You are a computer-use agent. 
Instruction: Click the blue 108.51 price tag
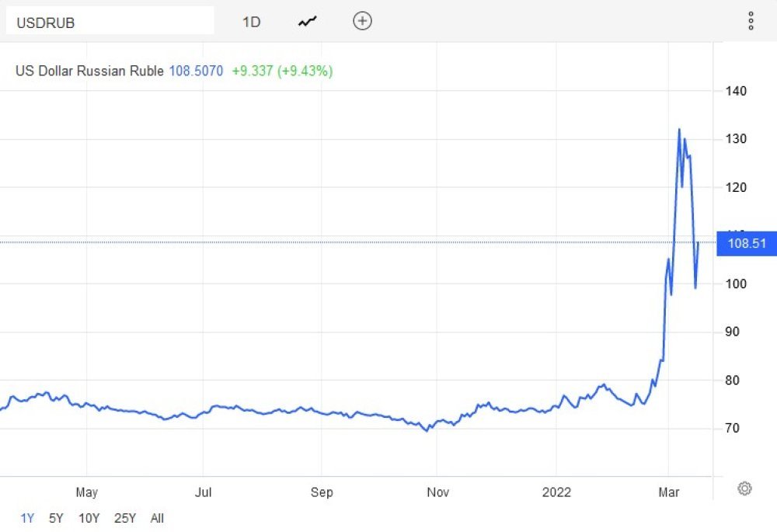(747, 243)
